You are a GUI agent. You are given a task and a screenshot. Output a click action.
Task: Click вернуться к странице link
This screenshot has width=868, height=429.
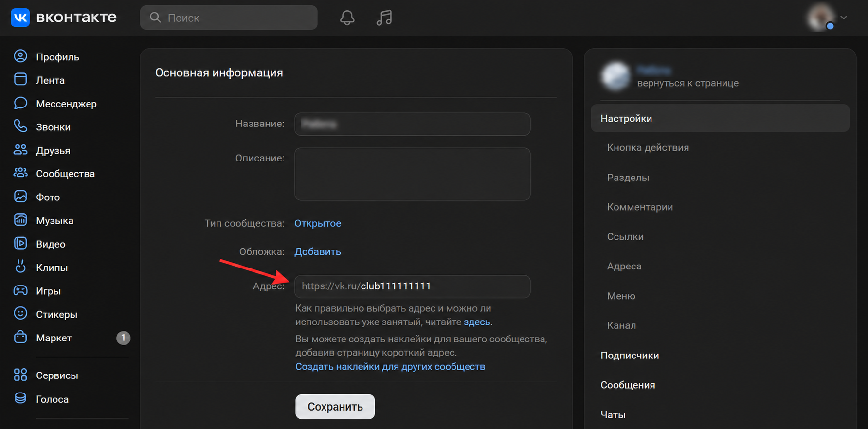pyautogui.click(x=688, y=83)
